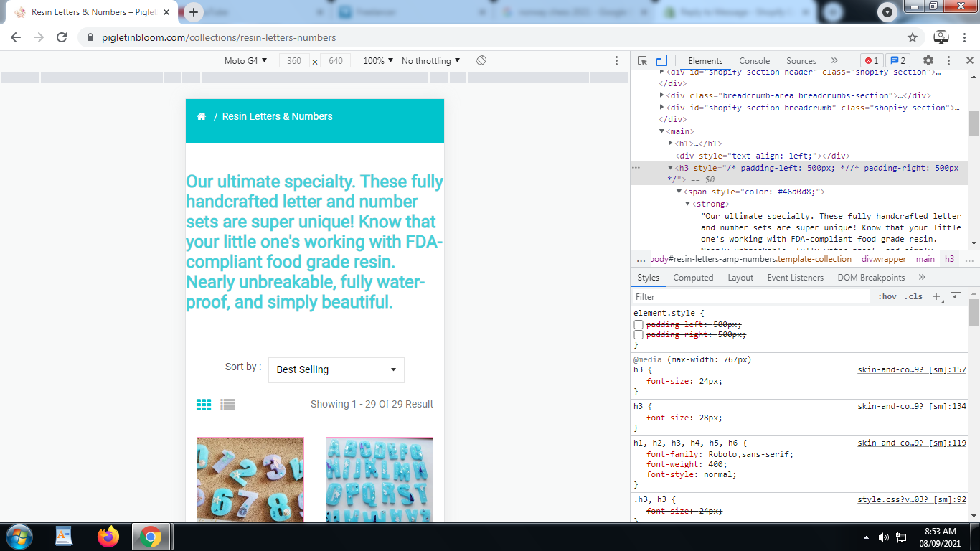This screenshot has width=980, height=551.
Task: Select the Elements tab
Action: click(x=705, y=61)
